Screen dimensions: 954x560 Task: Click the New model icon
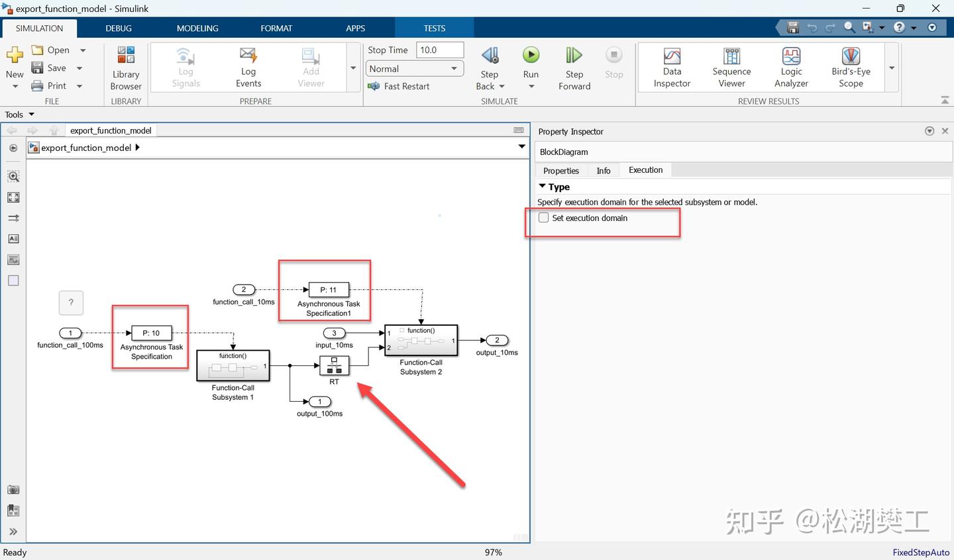[x=15, y=55]
